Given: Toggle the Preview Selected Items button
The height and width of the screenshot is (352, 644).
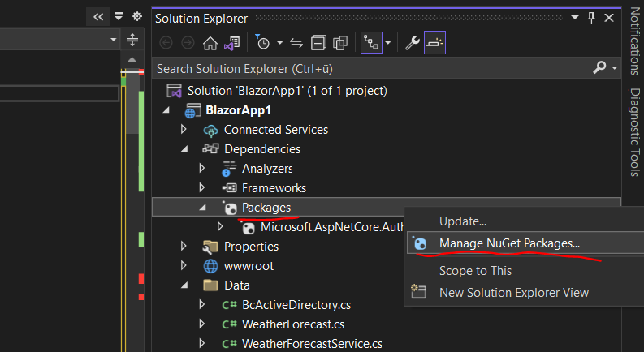Looking at the screenshot, I should pos(434,43).
